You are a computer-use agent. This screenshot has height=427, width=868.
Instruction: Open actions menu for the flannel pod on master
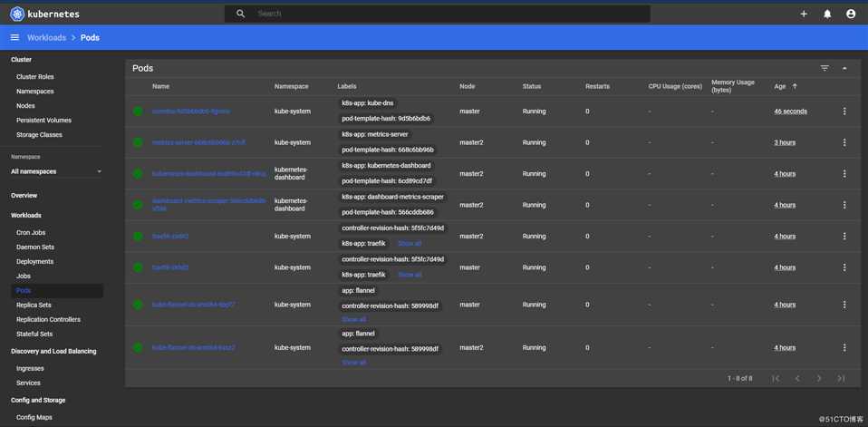[x=844, y=305]
